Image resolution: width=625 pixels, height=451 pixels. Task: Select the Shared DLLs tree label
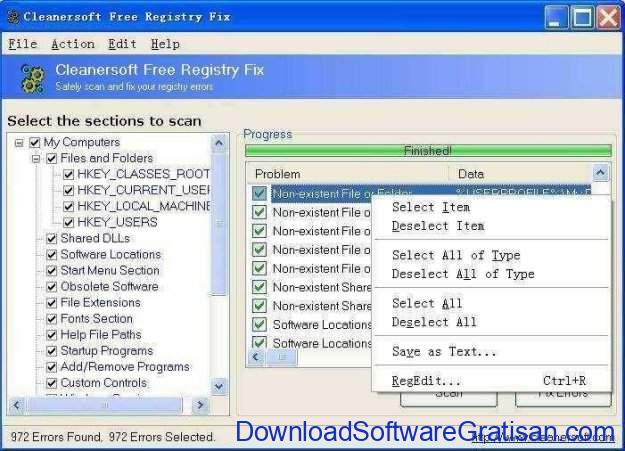(x=95, y=238)
